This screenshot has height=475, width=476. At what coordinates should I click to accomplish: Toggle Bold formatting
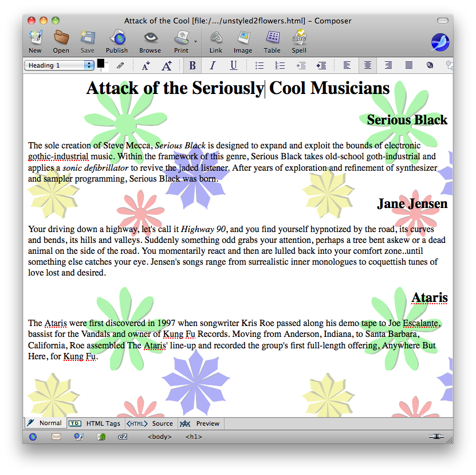pyautogui.click(x=192, y=66)
